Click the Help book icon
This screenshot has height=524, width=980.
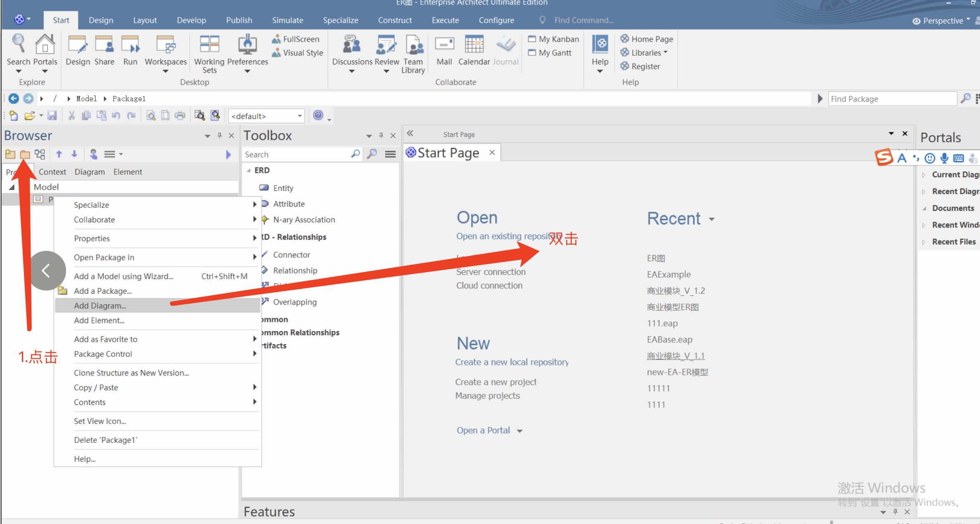[600, 44]
